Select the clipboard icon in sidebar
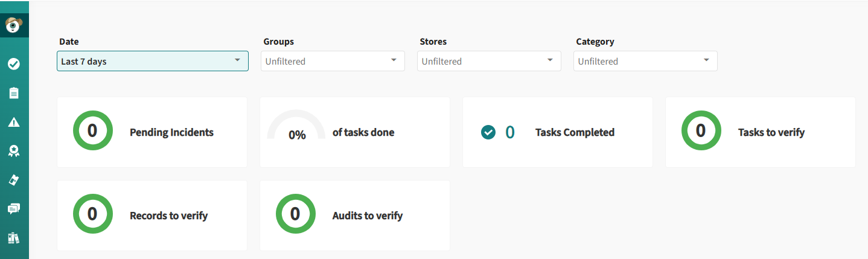The image size is (868, 259). 14,93
